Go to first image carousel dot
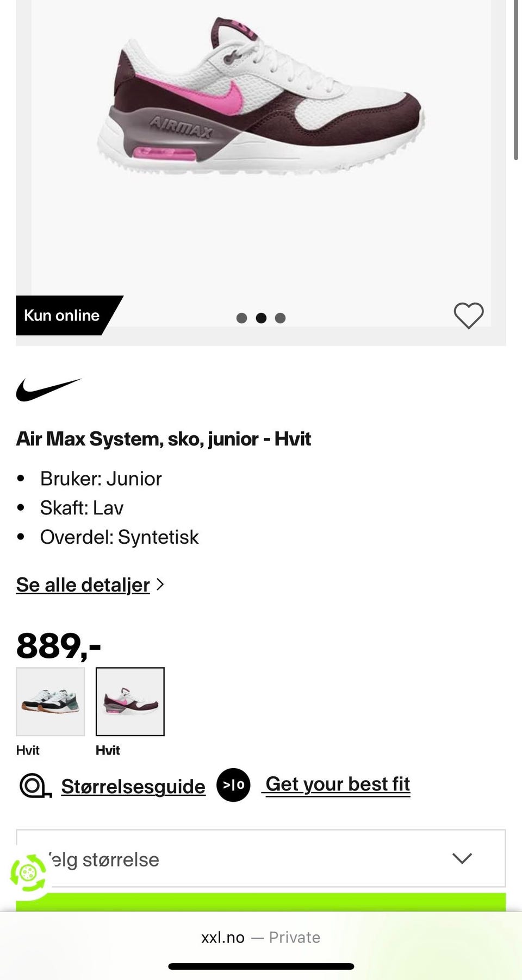Image resolution: width=522 pixels, height=980 pixels. point(241,318)
